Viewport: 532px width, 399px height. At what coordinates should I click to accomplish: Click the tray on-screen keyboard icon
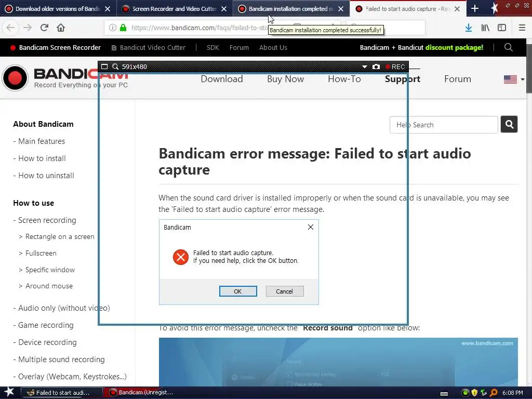coord(444,393)
